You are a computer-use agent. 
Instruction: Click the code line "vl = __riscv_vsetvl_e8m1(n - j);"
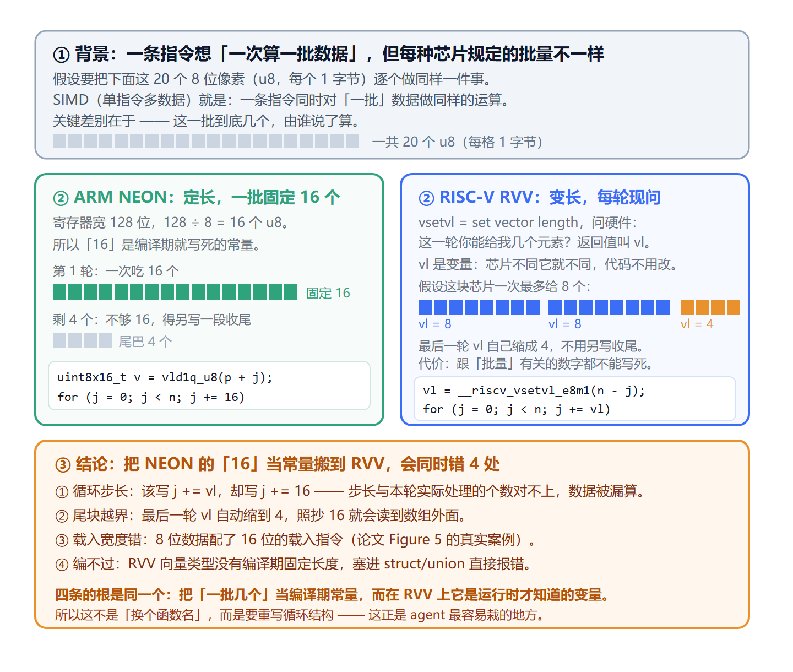click(x=534, y=391)
